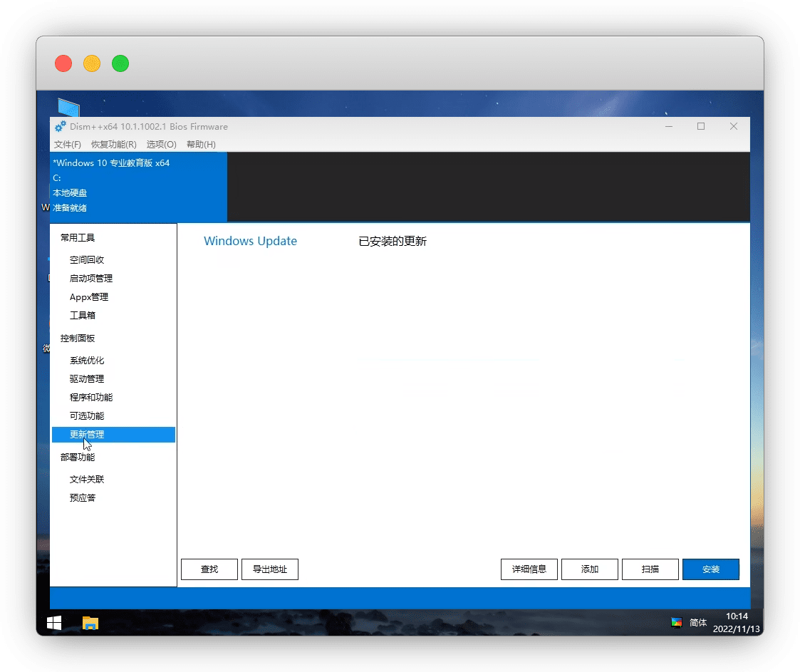Click the red macOS close button
800x672 pixels.
(63, 63)
